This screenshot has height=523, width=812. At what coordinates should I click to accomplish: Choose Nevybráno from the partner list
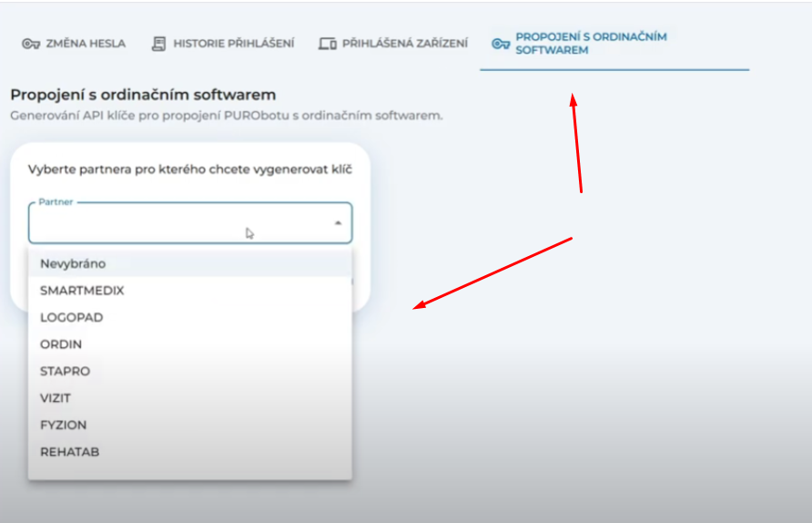(x=190, y=263)
